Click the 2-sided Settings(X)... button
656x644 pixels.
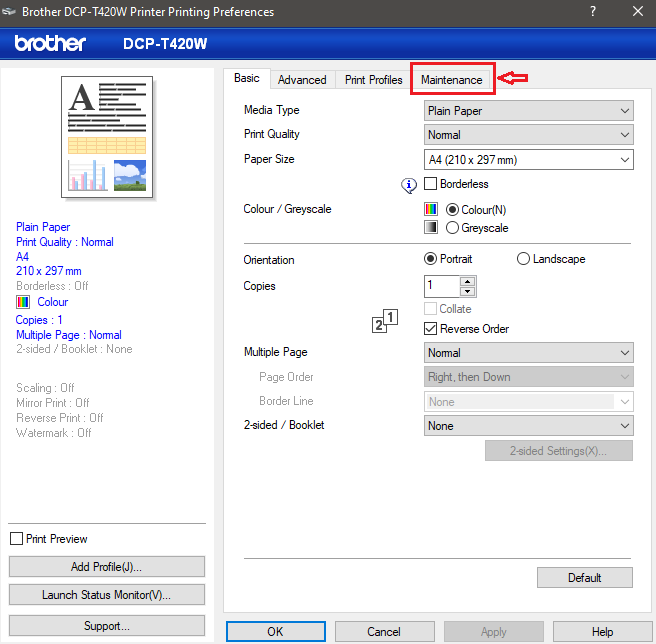559,451
